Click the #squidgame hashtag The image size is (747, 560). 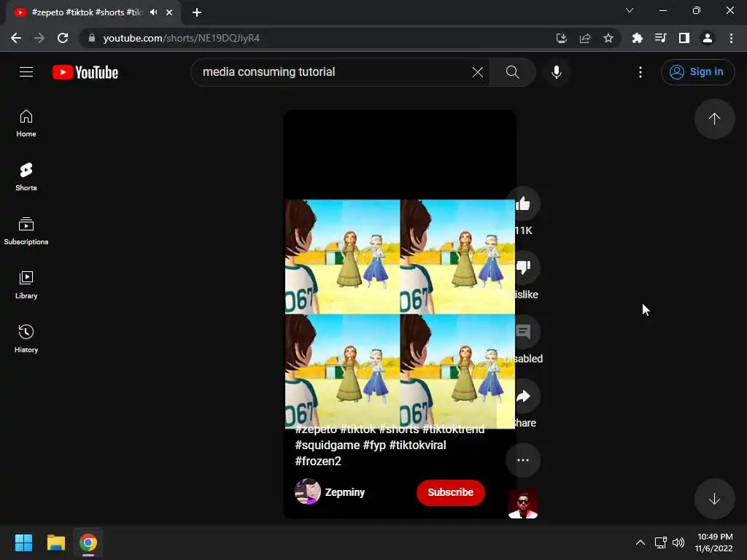click(328, 446)
